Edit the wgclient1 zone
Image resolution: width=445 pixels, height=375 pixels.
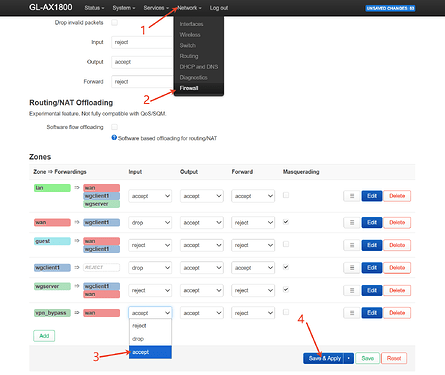click(372, 268)
